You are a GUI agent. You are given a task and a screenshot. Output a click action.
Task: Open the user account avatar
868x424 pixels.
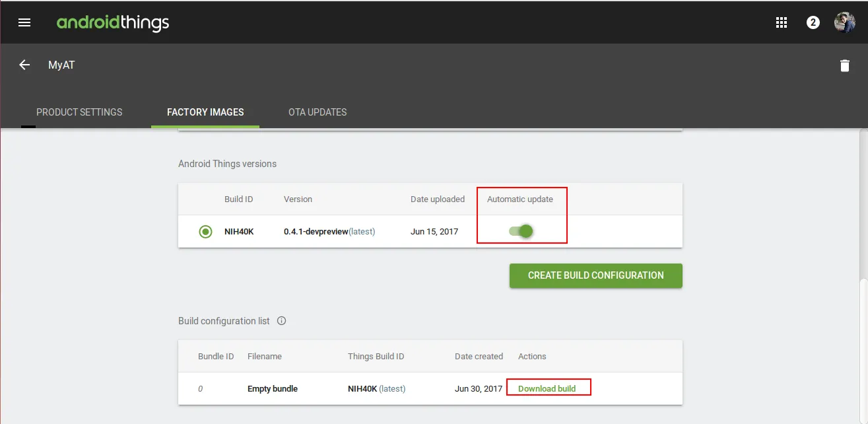(844, 22)
